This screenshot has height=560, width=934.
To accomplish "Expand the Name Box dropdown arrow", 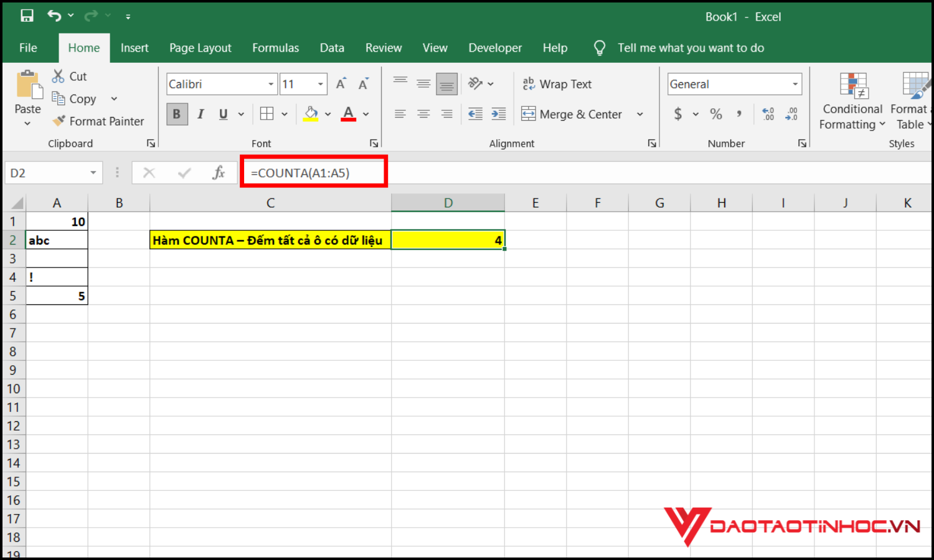I will [93, 173].
